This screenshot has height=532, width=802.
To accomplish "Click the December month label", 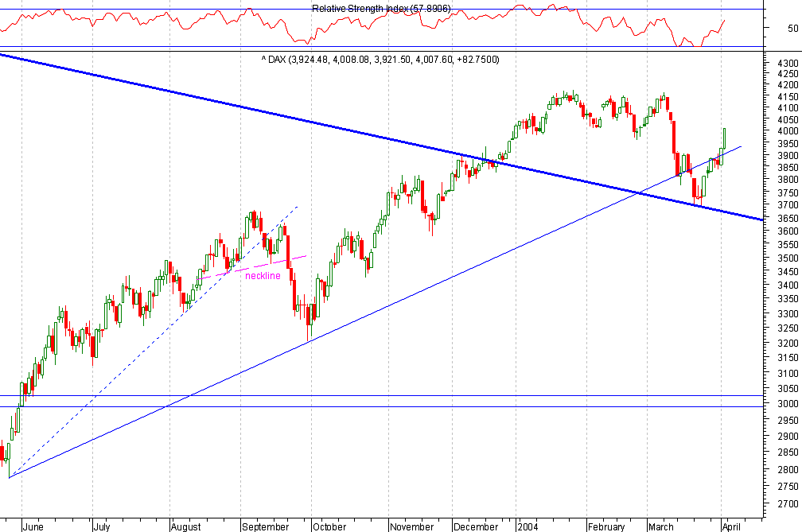I will [x=476, y=527].
